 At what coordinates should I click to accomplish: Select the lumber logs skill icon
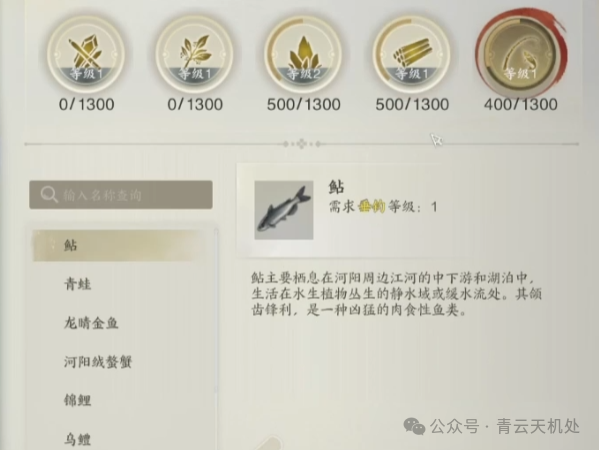pyautogui.click(x=411, y=54)
